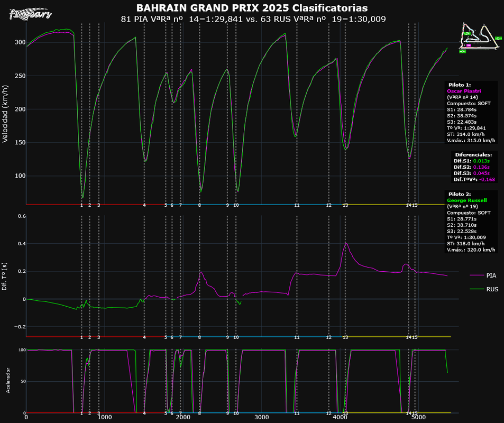
Task: Click 'Compuesto: SOFT' under Oscar Piastri
Action: click(x=469, y=104)
